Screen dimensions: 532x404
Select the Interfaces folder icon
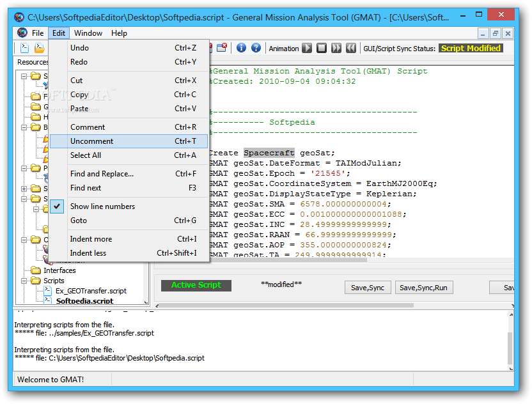(35, 270)
